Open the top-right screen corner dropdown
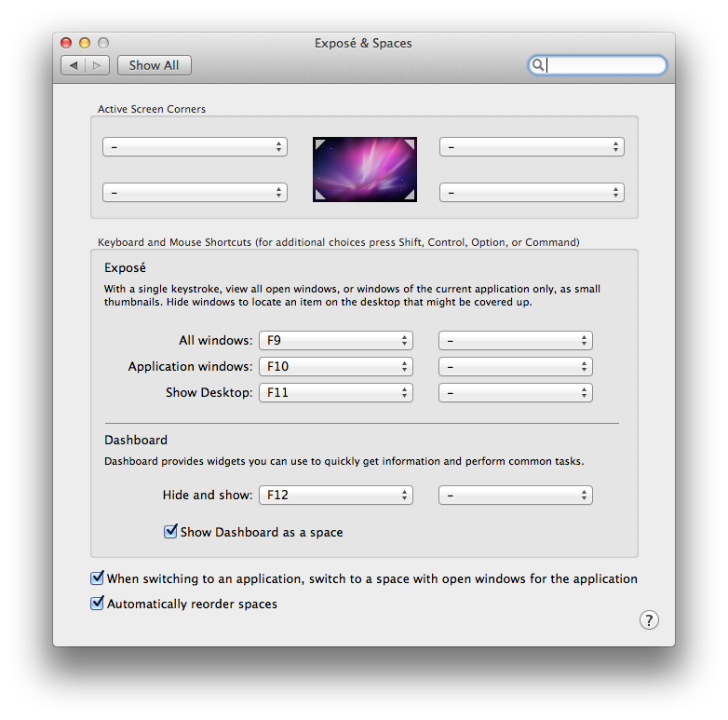The image size is (728, 720). click(x=532, y=147)
